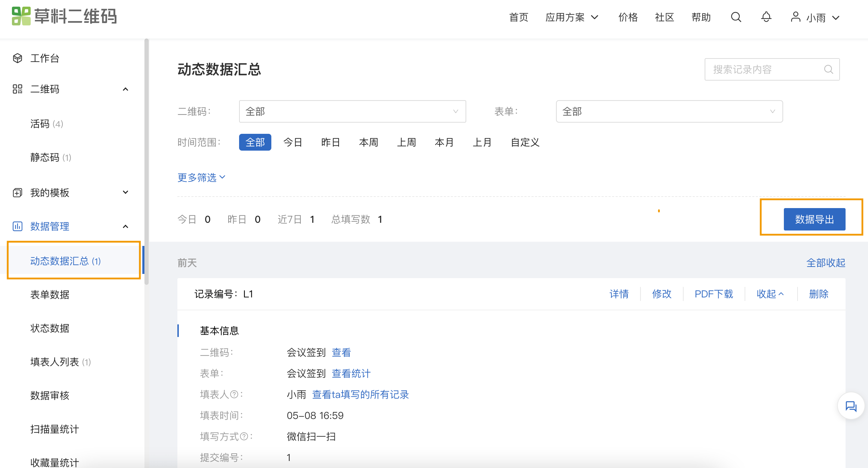Open 帮助 in the top navigation

point(701,17)
